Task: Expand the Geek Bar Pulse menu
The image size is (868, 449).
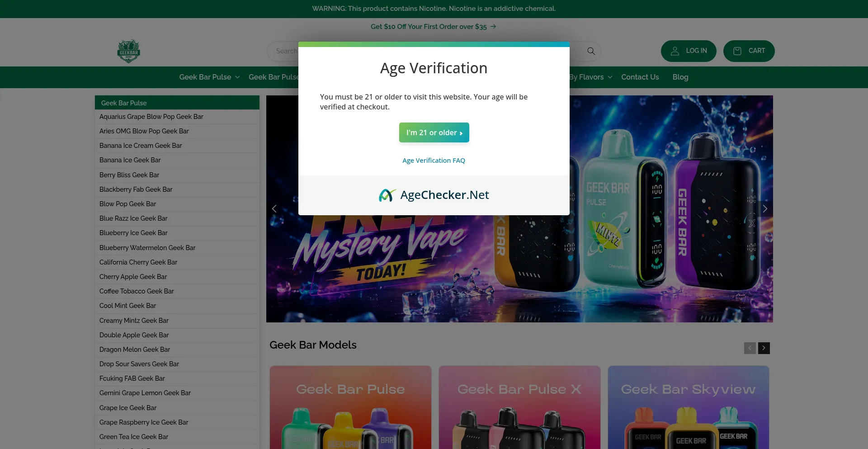Action: click(x=209, y=77)
